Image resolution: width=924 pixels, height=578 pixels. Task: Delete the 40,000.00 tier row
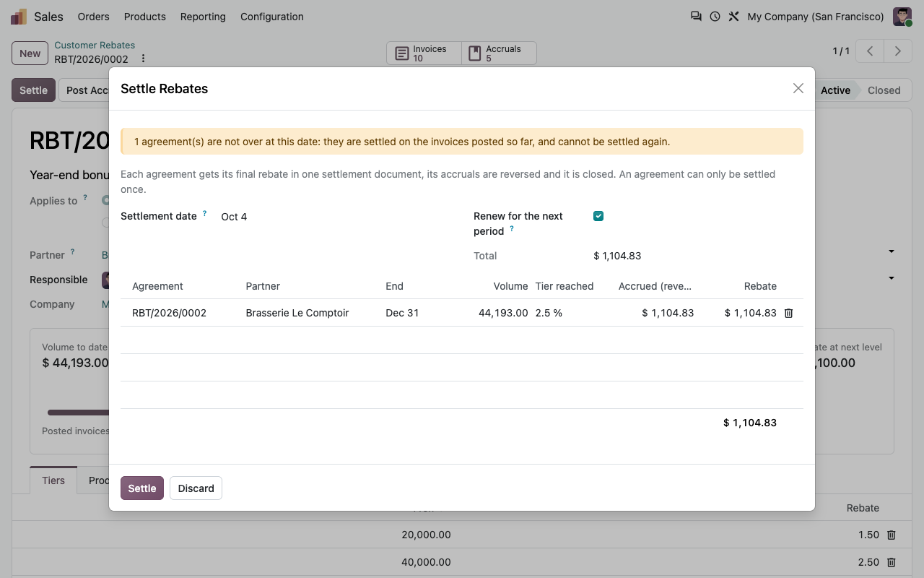click(x=892, y=562)
